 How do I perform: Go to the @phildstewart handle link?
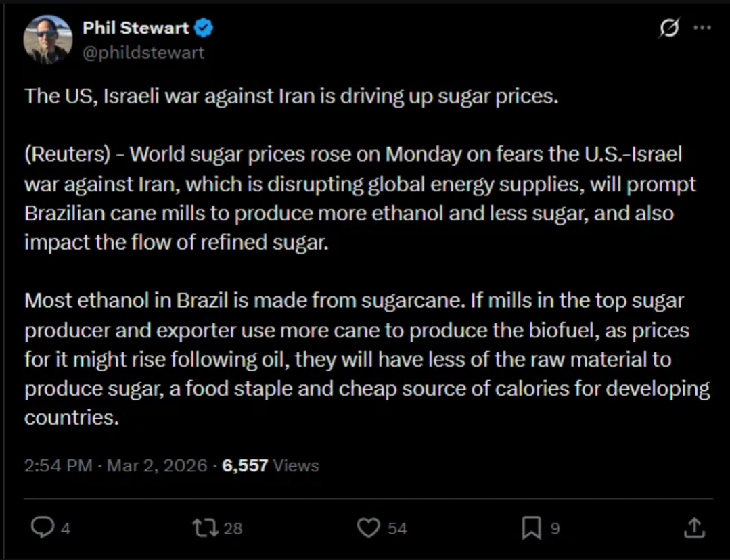143,52
